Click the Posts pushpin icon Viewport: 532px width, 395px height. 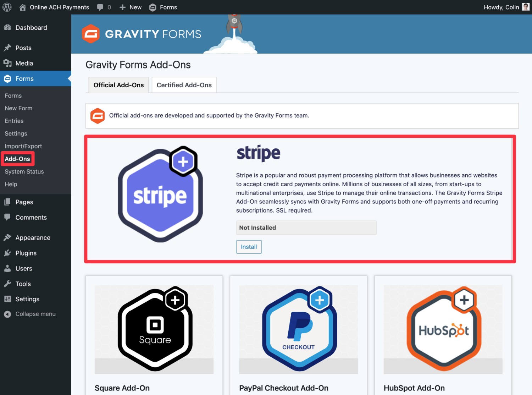[x=7, y=48]
